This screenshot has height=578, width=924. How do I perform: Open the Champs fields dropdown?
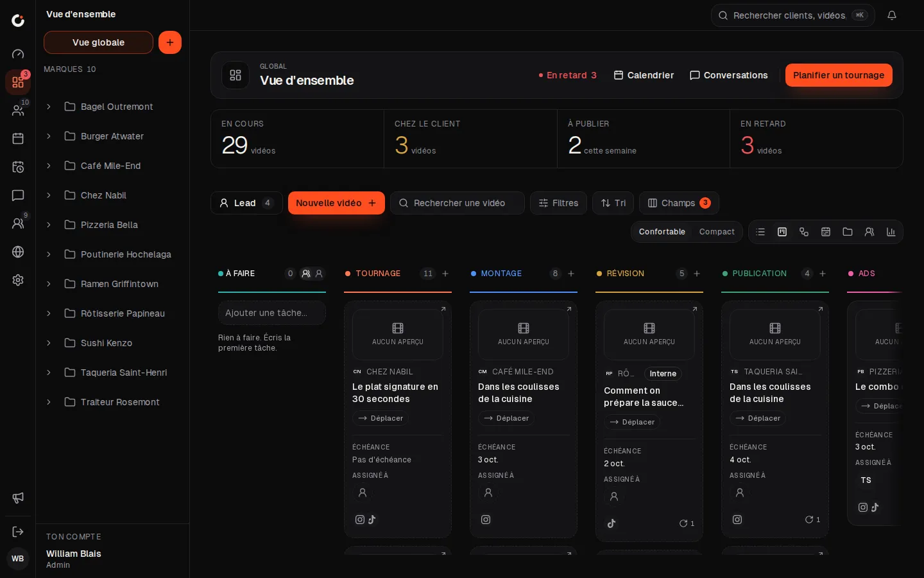[x=679, y=203]
